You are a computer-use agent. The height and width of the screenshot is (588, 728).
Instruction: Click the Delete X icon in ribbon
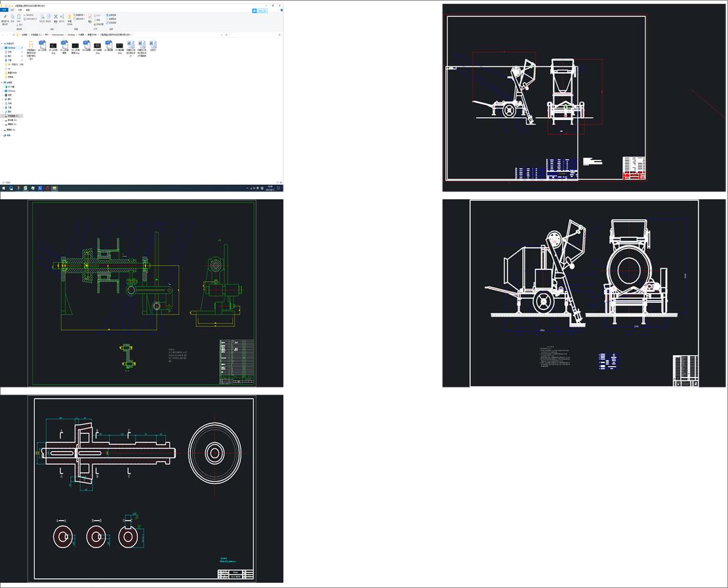coord(56,18)
